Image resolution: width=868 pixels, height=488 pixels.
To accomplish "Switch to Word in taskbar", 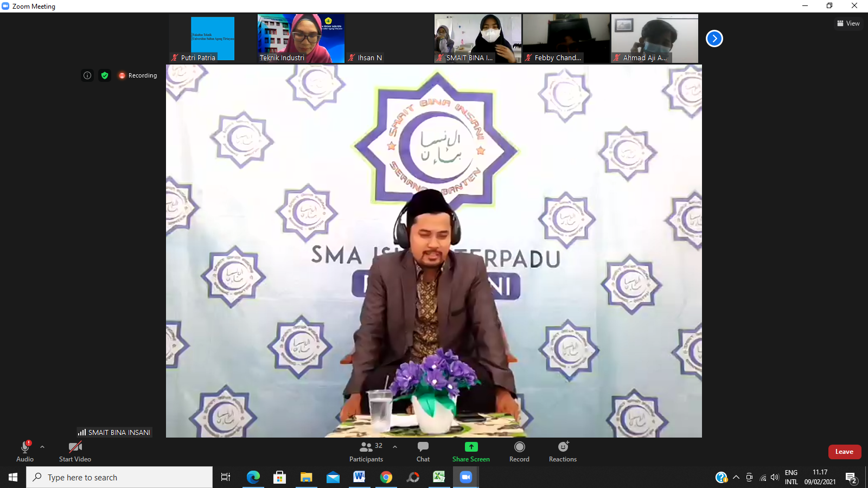I will (359, 477).
